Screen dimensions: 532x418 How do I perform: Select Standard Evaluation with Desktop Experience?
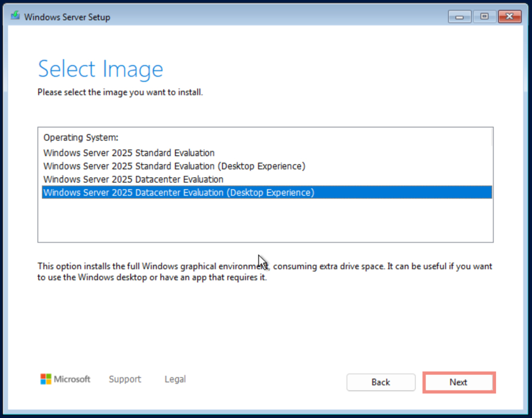click(174, 166)
